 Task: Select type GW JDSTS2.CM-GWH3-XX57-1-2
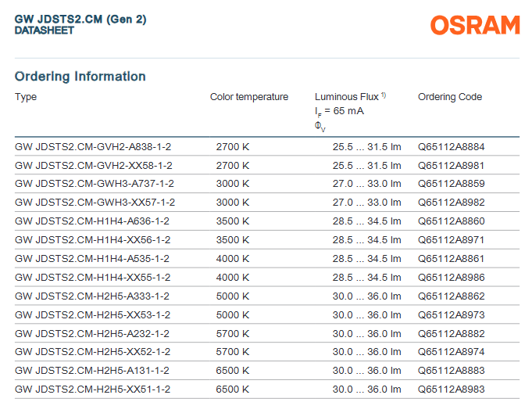[95, 203]
